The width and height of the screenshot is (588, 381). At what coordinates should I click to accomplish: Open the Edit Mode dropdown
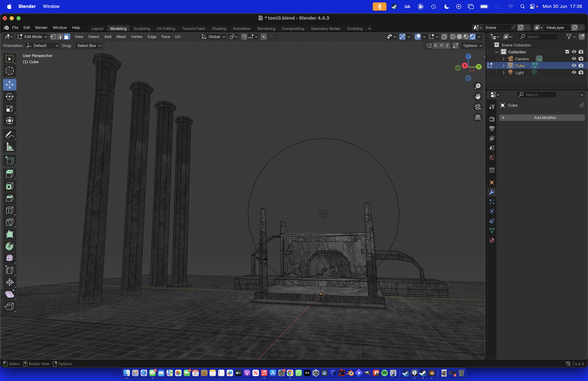pyautogui.click(x=32, y=37)
